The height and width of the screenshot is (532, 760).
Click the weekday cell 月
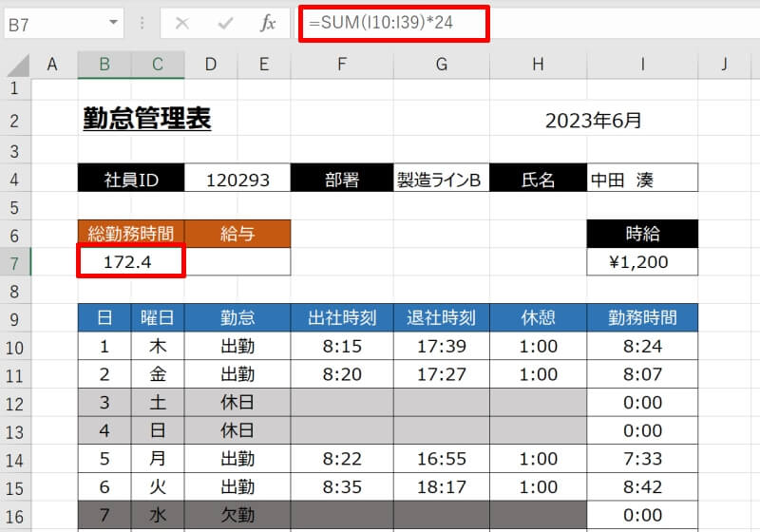point(158,458)
